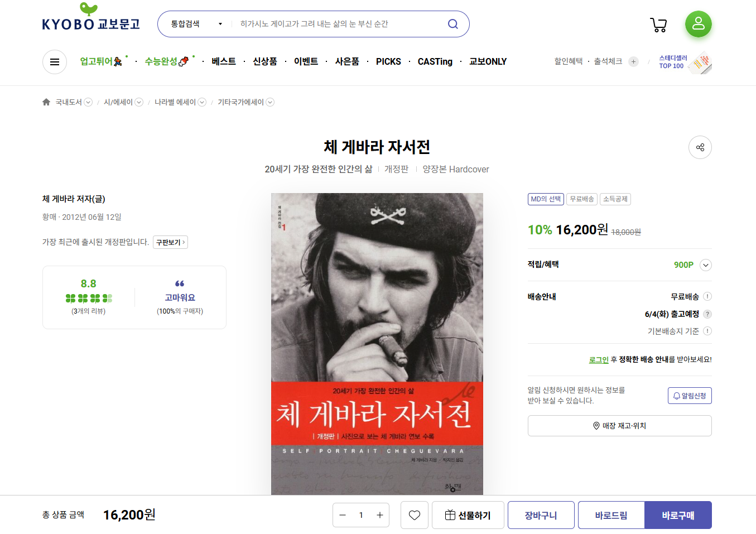Viewport: 756px width, 534px height.
Task: Open the shopping cart icon
Action: 658,25
